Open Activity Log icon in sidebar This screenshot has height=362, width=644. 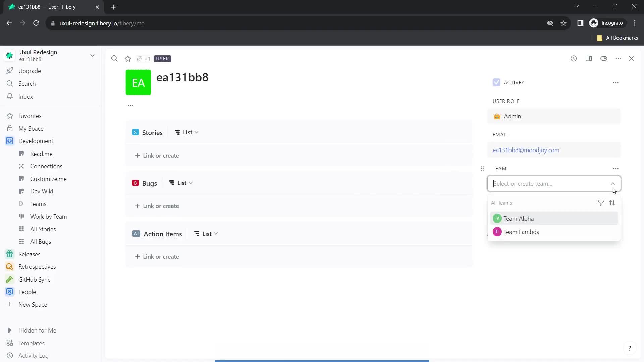[x=10, y=355]
